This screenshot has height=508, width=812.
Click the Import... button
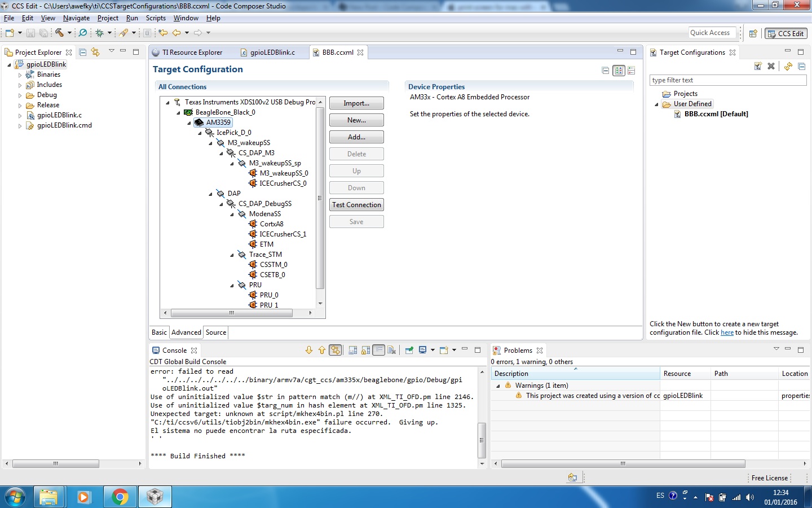click(356, 103)
